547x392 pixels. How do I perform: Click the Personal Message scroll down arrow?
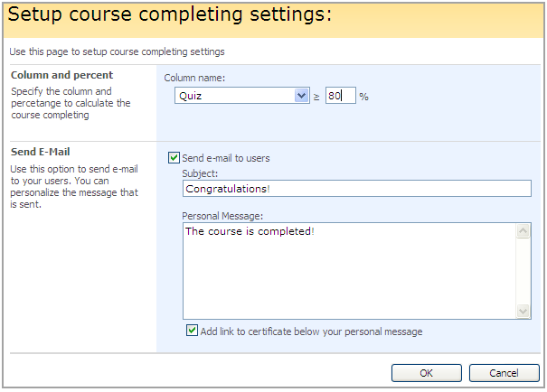(523, 311)
